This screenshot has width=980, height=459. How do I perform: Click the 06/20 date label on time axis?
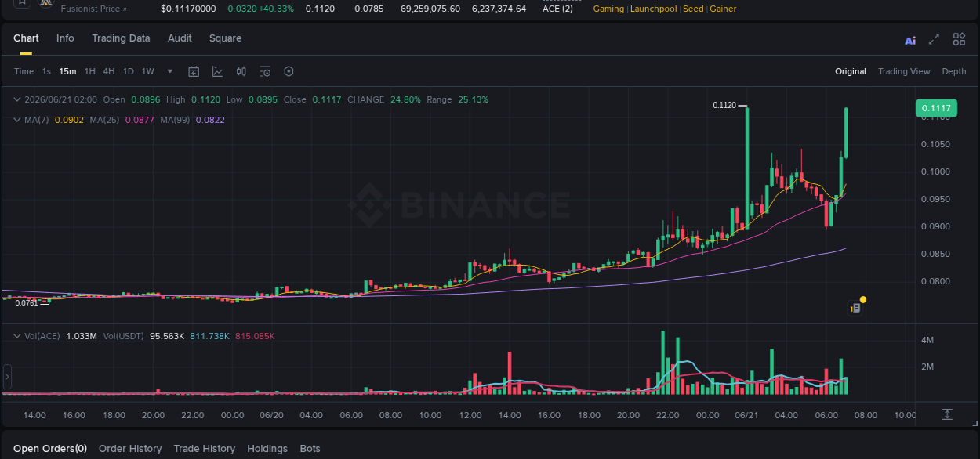point(271,415)
